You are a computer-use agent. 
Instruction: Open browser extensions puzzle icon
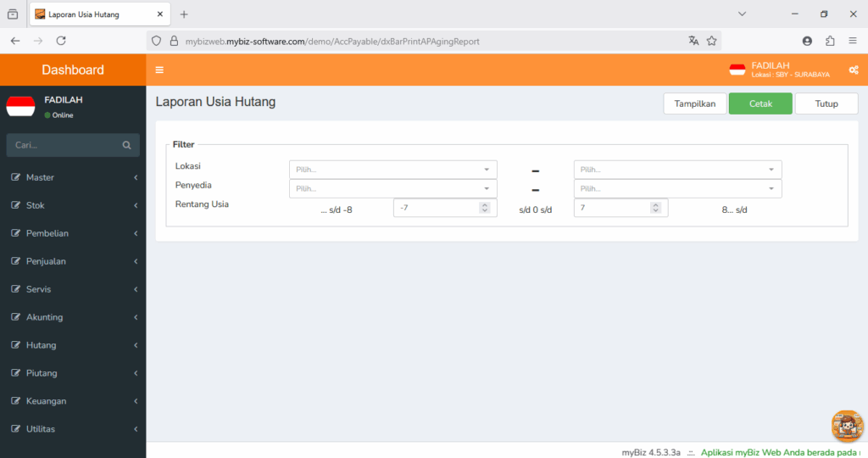pos(830,41)
